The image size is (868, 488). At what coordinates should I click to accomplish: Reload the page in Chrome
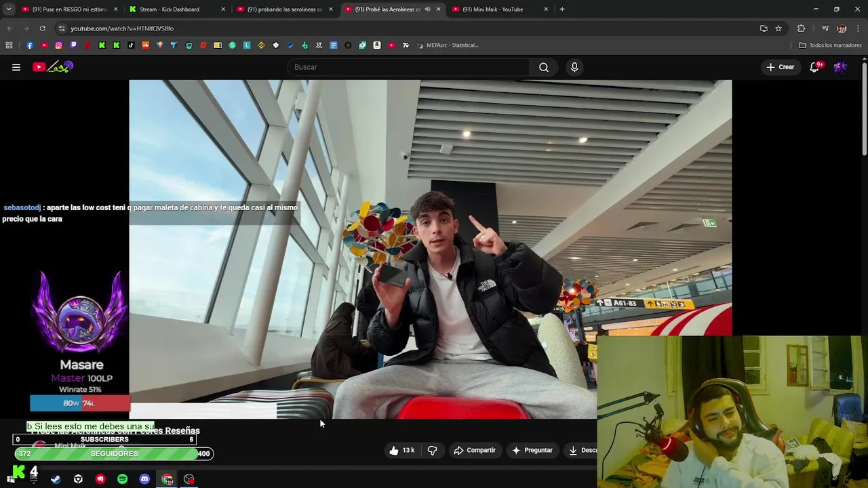[x=42, y=28]
